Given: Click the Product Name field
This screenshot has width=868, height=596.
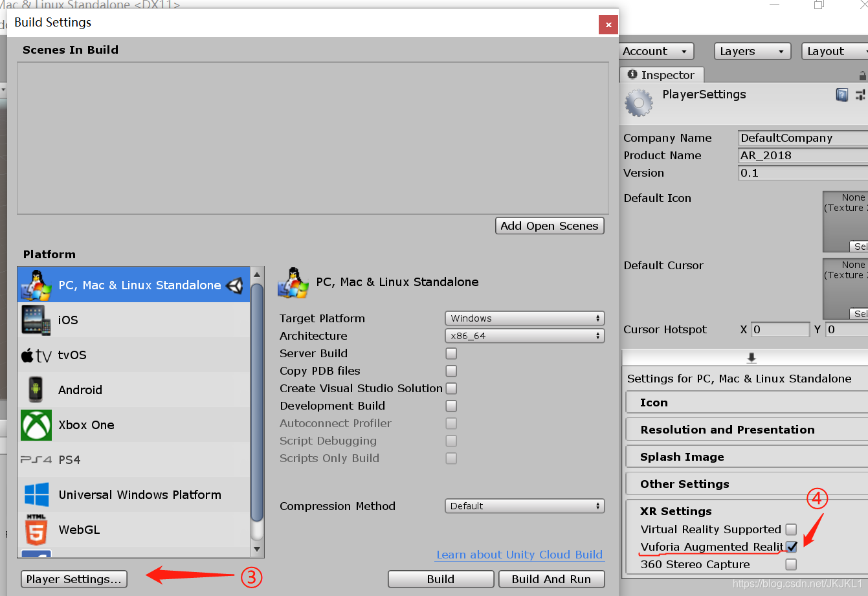Looking at the screenshot, I should tap(803, 155).
